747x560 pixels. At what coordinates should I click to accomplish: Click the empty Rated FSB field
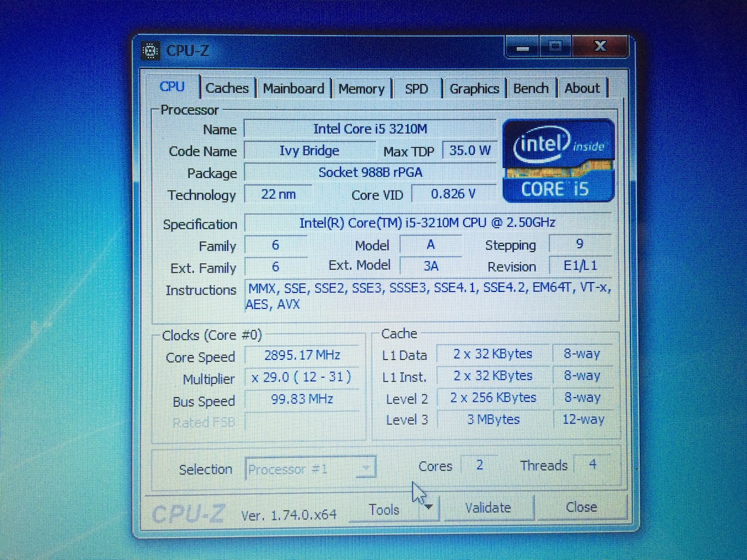(302, 422)
